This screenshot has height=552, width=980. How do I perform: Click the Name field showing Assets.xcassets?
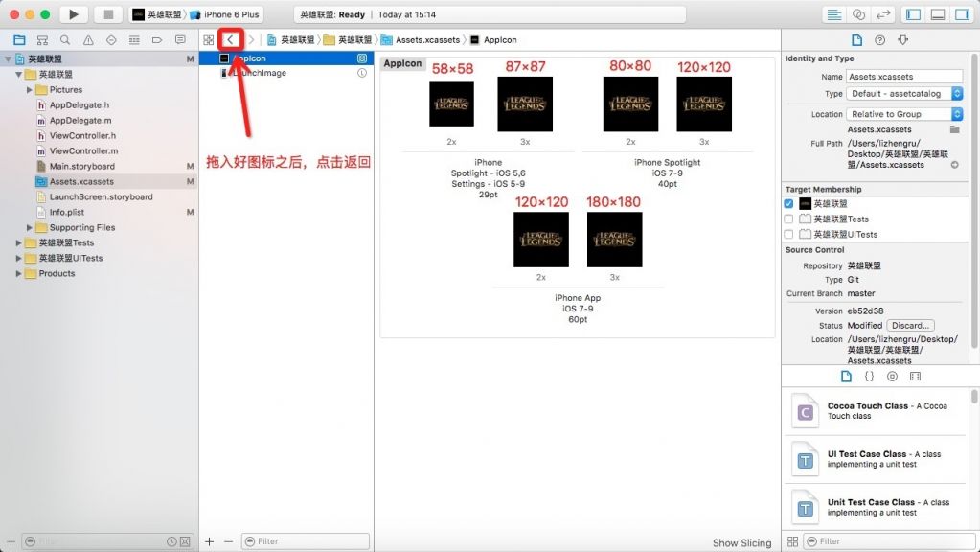(904, 77)
